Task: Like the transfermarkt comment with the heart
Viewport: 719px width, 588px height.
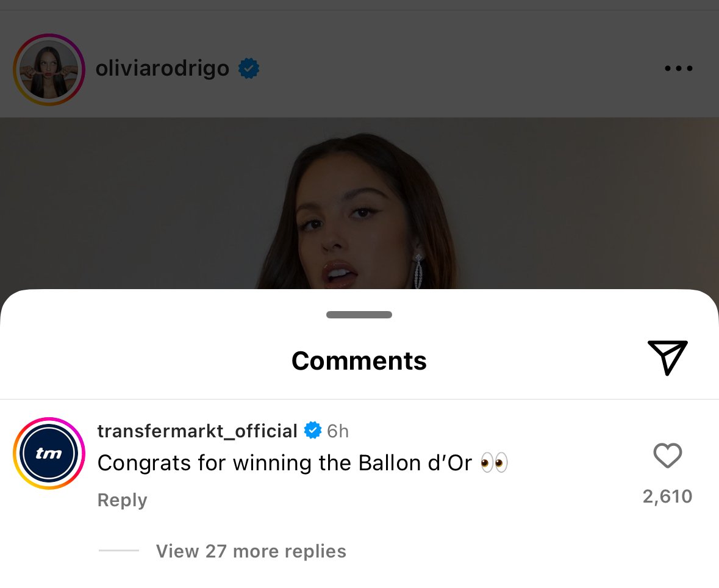Action: 668,455
